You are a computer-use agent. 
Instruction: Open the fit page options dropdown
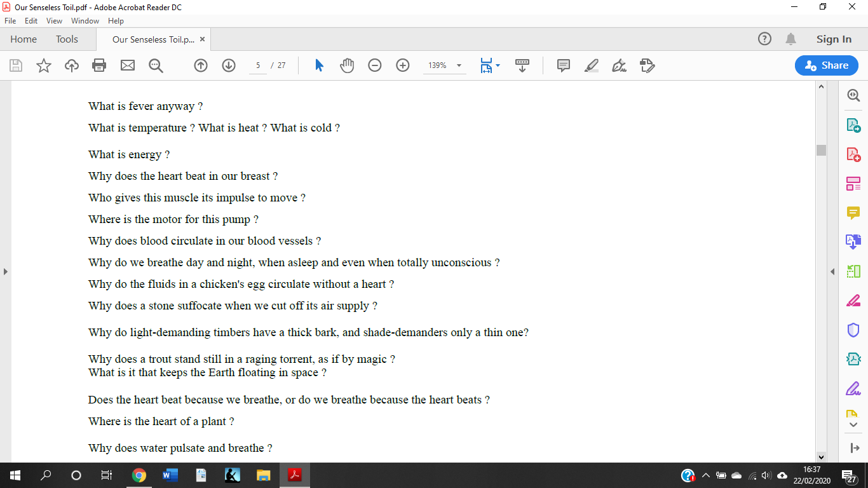(490, 65)
